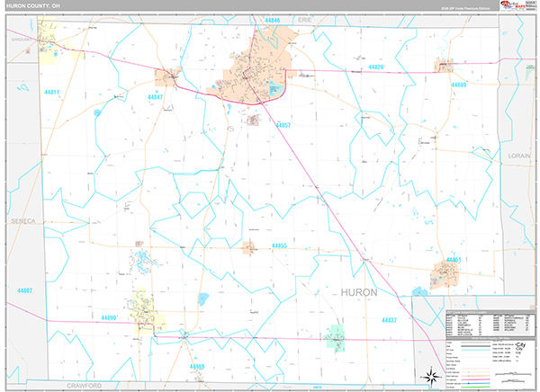The image size is (540, 392).
Task: Click the upper scale bar in the legend
Action: [x=512, y=373]
